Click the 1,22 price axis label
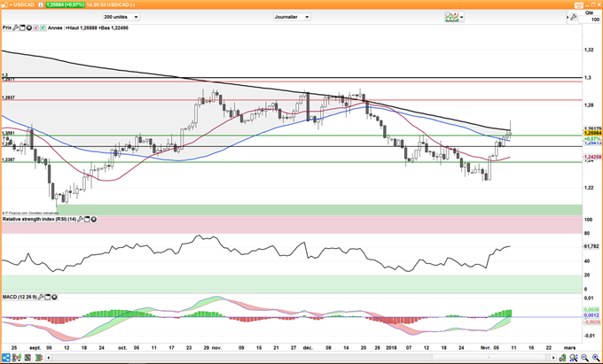 click(x=588, y=188)
